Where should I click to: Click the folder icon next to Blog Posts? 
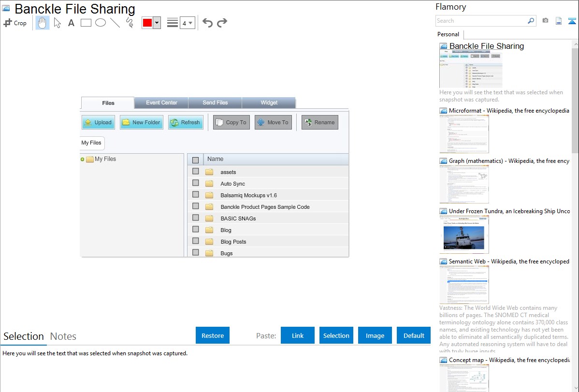[x=209, y=242]
